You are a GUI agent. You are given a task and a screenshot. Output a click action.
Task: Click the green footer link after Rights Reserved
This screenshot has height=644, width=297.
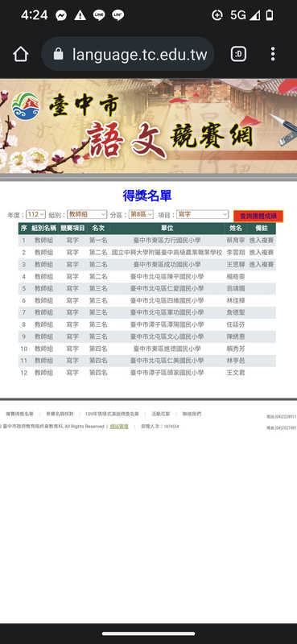[x=119, y=427]
